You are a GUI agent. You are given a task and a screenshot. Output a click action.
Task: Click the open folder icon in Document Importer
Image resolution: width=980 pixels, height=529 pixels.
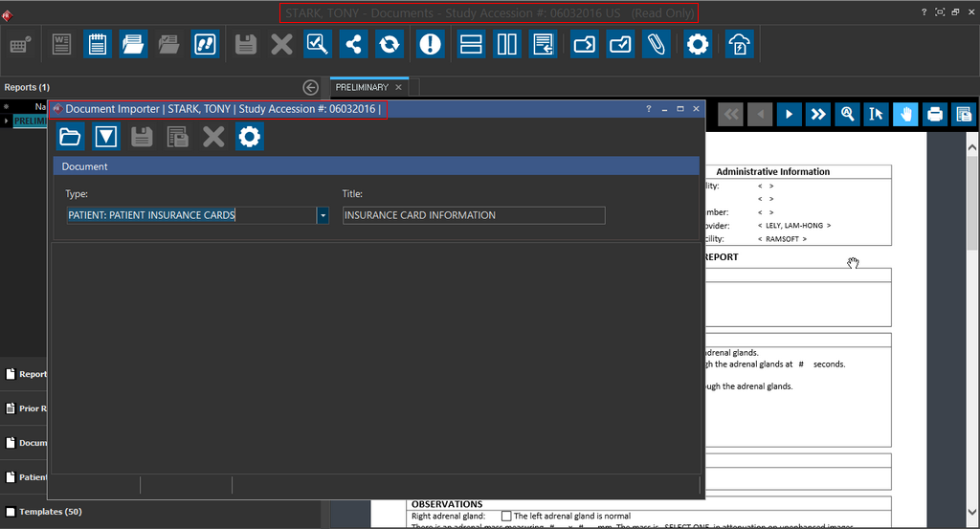click(70, 137)
